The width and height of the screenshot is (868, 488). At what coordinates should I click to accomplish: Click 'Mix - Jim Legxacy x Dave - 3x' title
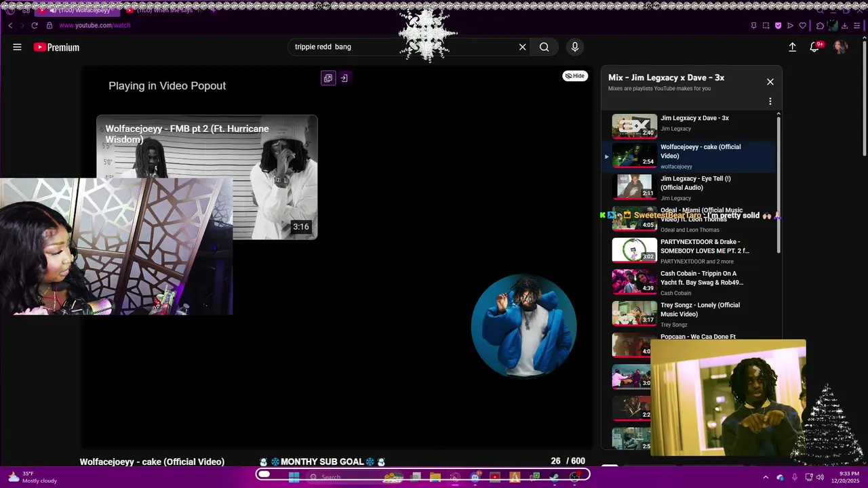point(666,78)
